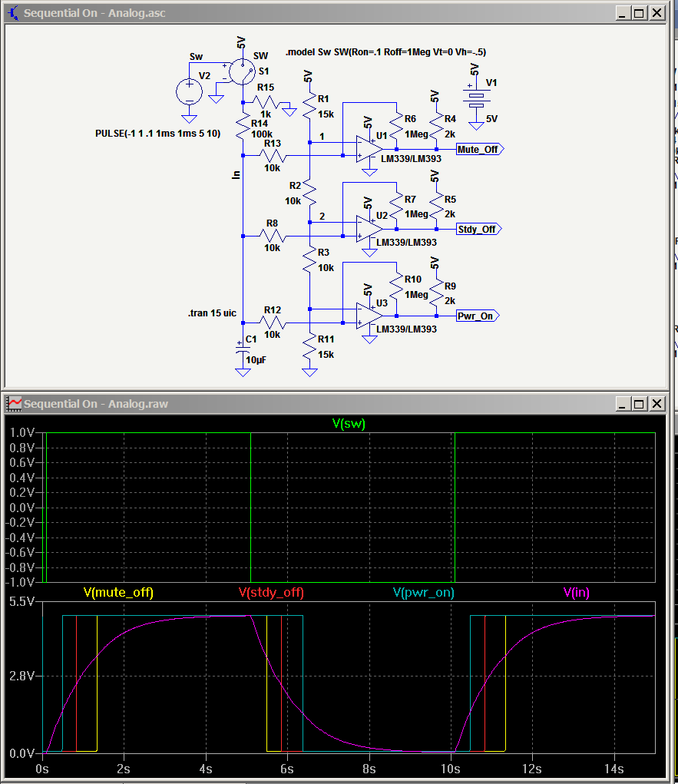Image resolution: width=678 pixels, height=784 pixels.
Task: Click the 100k value of R14
Action: [x=262, y=134]
